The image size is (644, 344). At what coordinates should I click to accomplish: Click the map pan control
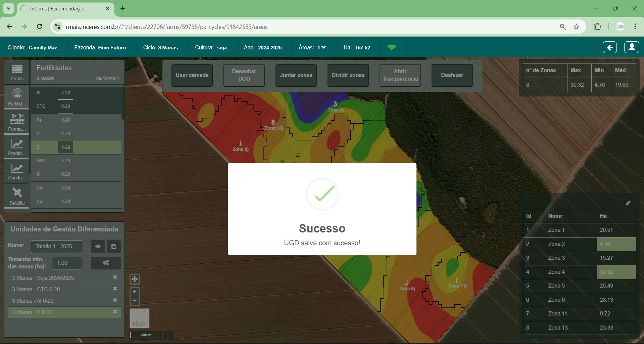(135, 279)
